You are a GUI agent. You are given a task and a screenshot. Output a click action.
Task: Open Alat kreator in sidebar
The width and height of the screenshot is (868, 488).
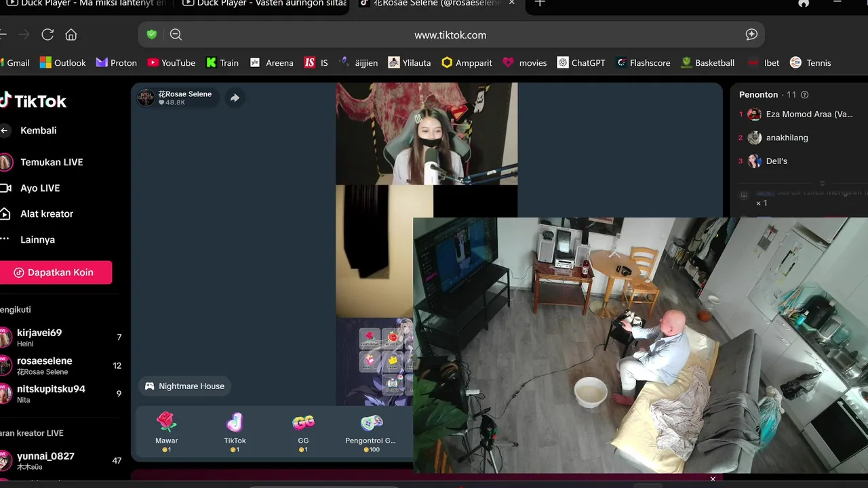point(37,213)
